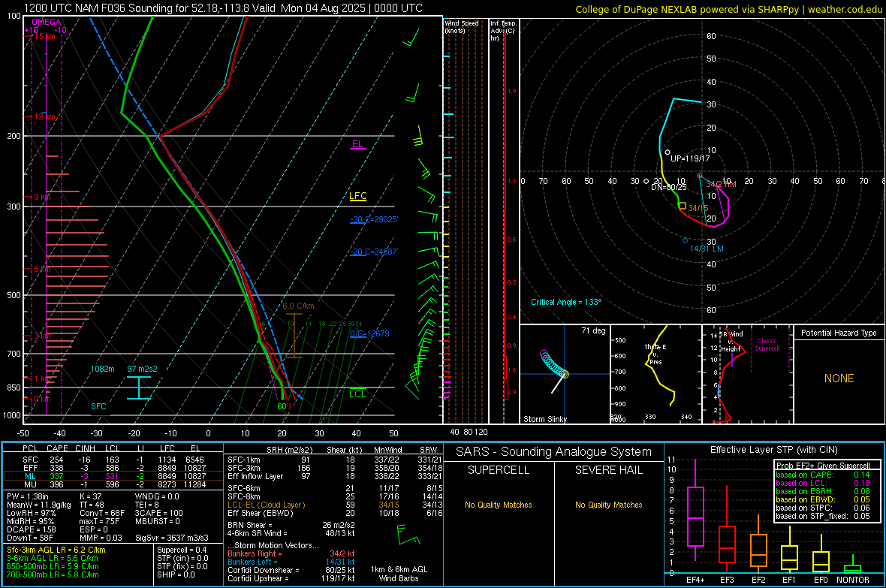Select the magenta 'EL' level label
Viewport: 886px width, 588px height.
point(357,144)
